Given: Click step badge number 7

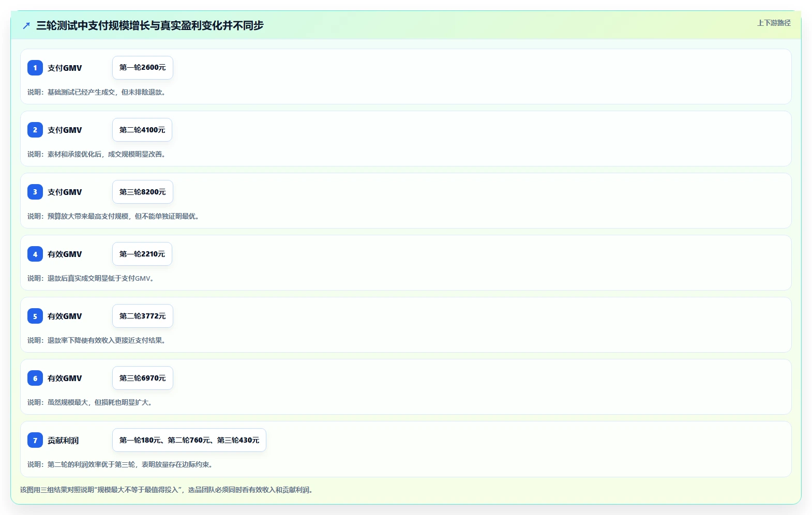Looking at the screenshot, I should (x=35, y=440).
